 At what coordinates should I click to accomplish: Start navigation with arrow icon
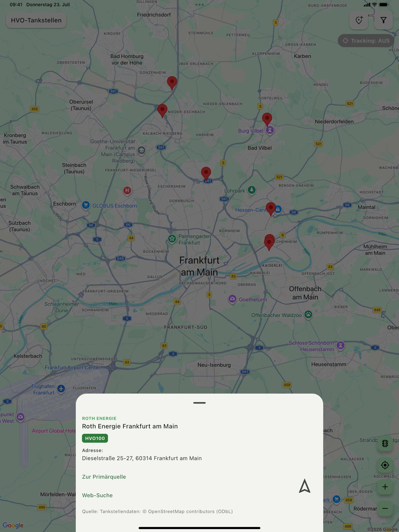coord(305,486)
